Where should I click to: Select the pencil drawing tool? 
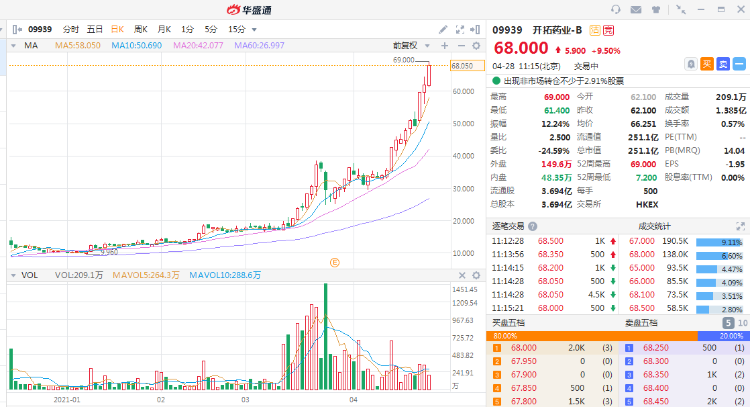coord(443,30)
